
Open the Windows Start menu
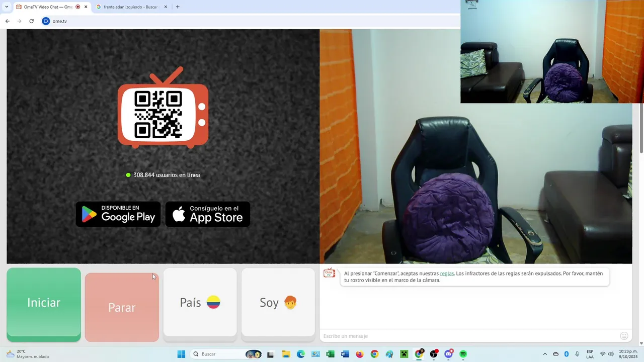[181, 354]
